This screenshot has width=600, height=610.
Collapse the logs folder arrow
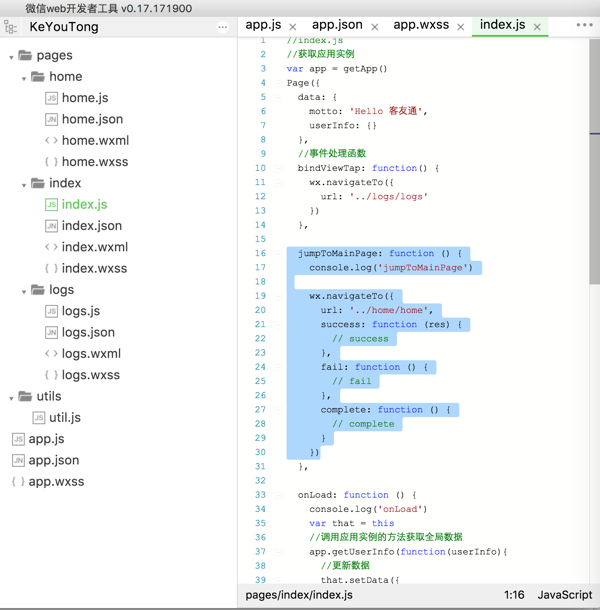click(x=25, y=291)
